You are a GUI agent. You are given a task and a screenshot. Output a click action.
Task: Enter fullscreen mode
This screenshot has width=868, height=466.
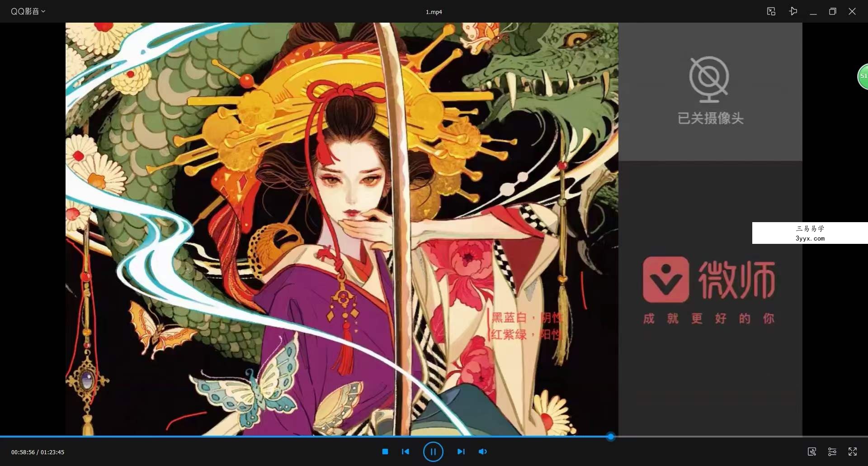(853, 452)
